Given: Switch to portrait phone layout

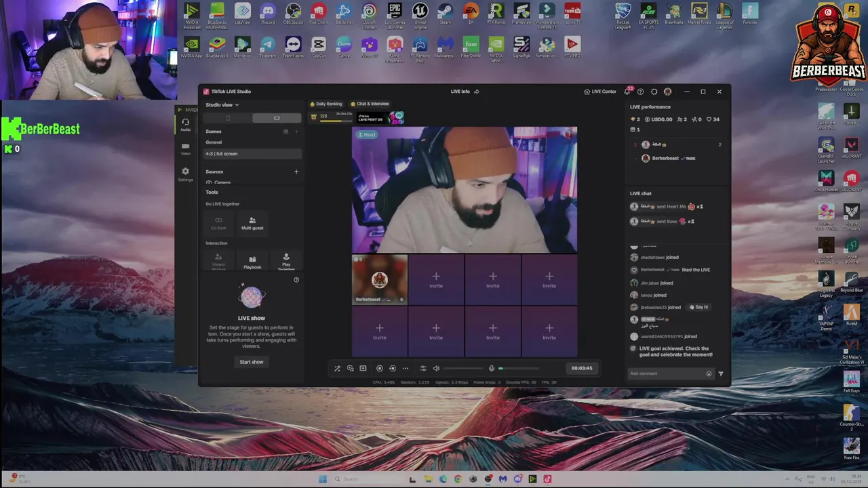Looking at the screenshot, I should 228,118.
